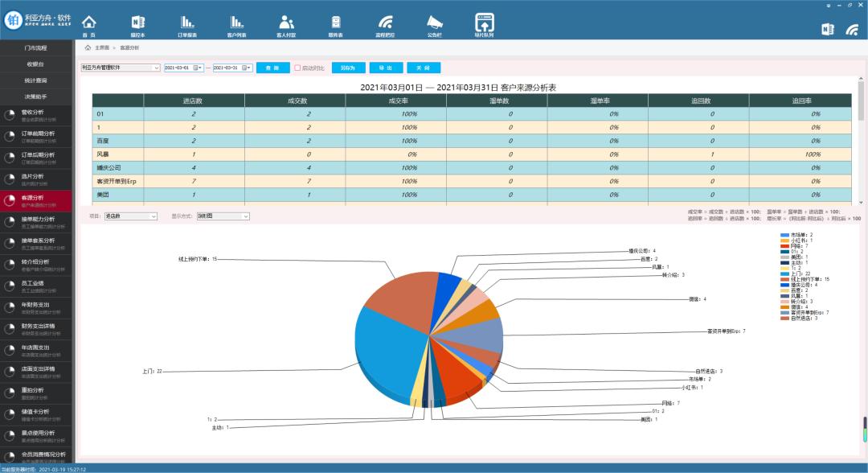This screenshot has width=868, height=473.
Task: Open 财务支出详情 in the sidebar
Action: coord(36,329)
